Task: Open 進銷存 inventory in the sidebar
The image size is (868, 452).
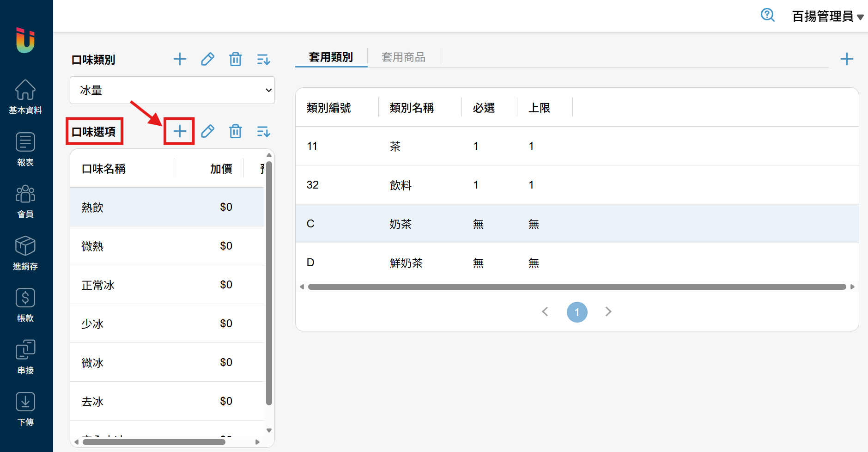Action: point(25,253)
